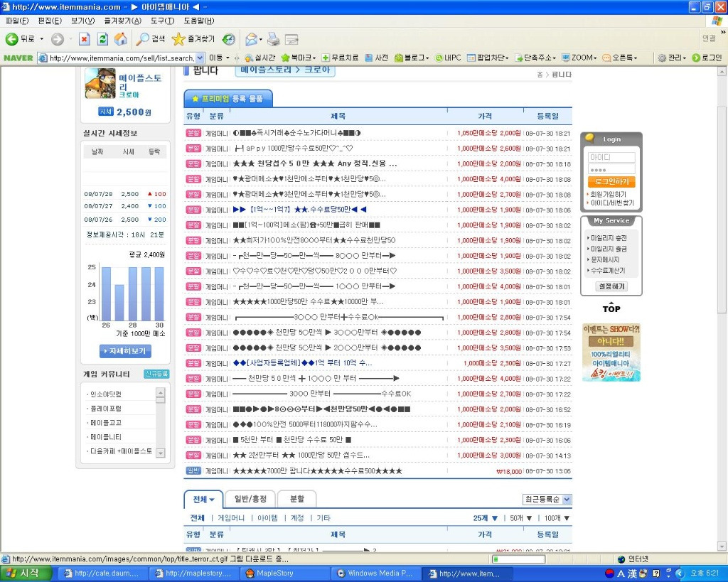
Task: Click the orange 로그인하기 button
Action: 611,182
